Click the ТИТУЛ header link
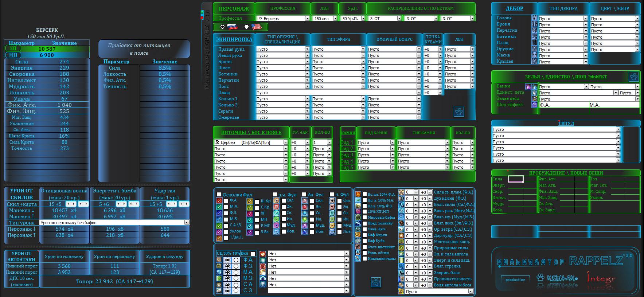644x297 pixels. [566, 124]
